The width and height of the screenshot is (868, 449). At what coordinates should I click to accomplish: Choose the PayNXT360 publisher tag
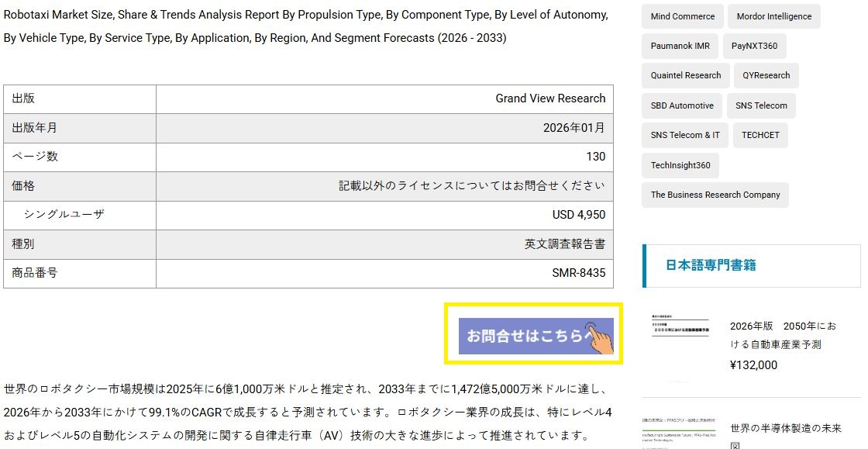tap(754, 46)
